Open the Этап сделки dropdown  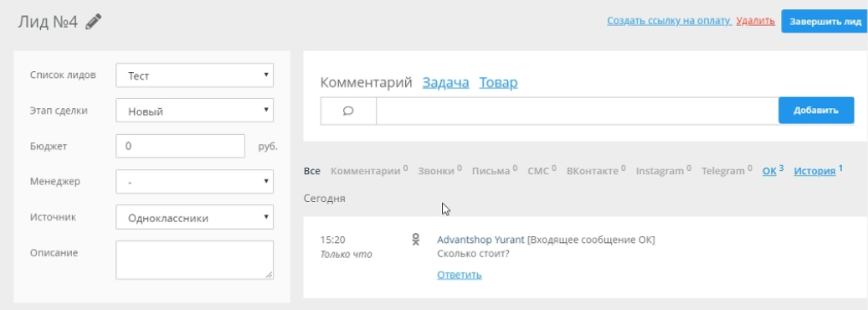[x=194, y=111]
